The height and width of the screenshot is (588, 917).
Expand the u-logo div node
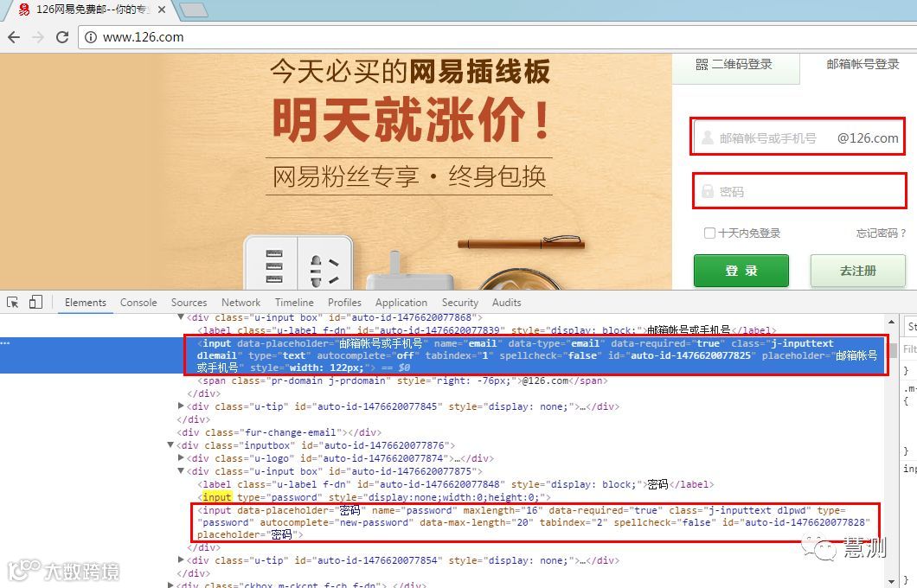coord(181,457)
